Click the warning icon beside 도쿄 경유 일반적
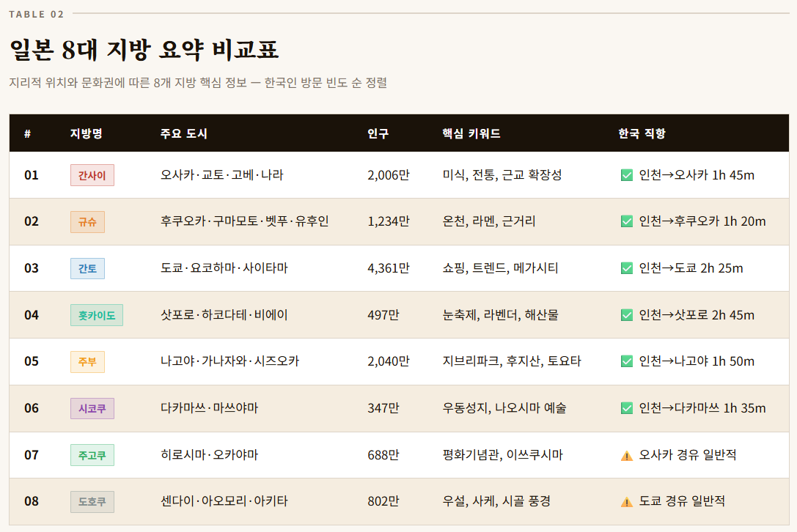The height and width of the screenshot is (532, 797). 627,501
